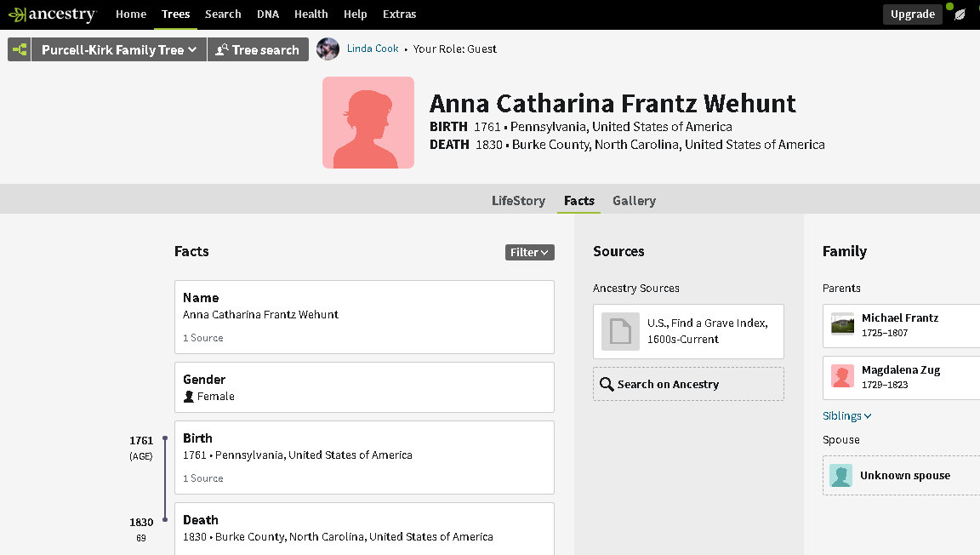This screenshot has width=980, height=555.
Task: Click Michael Frantz's photo thumbnail
Action: click(842, 324)
